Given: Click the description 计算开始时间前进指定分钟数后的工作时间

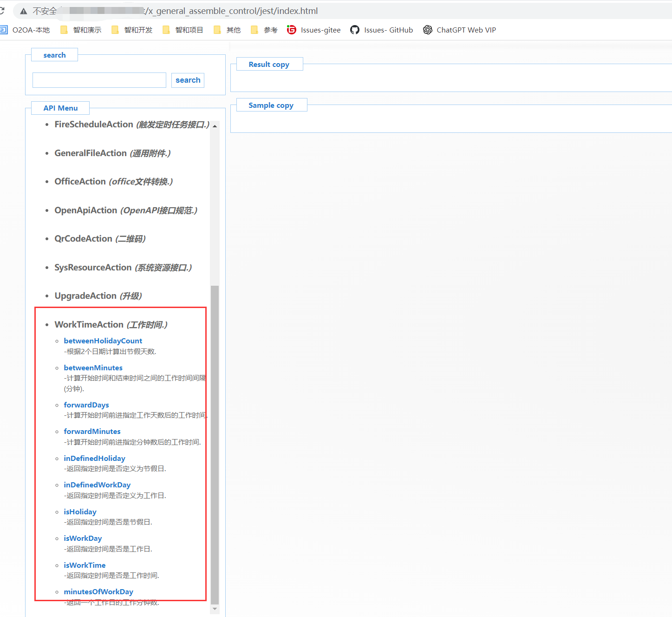Looking at the screenshot, I should pyautogui.click(x=132, y=442).
